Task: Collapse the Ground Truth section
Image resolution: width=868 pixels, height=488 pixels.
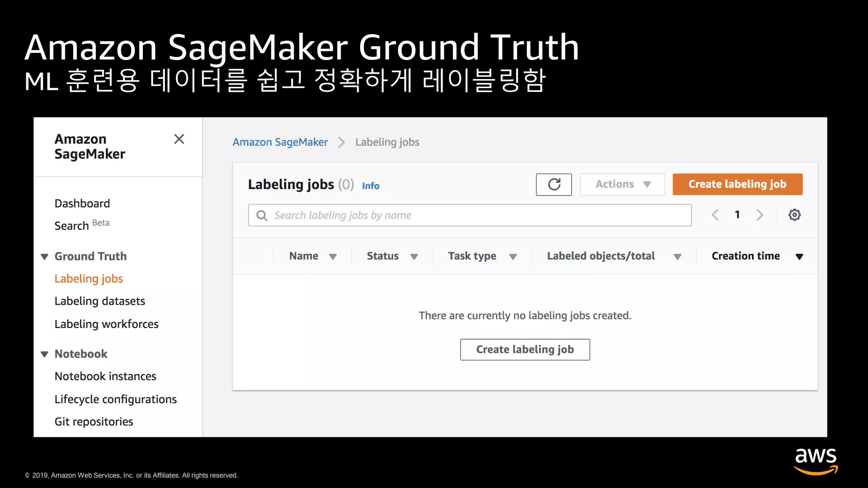Action: pos(45,257)
